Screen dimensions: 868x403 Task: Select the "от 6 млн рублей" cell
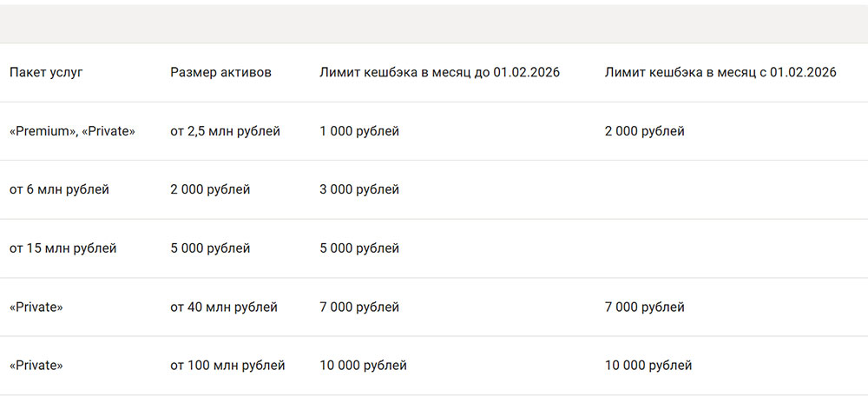coord(59,189)
